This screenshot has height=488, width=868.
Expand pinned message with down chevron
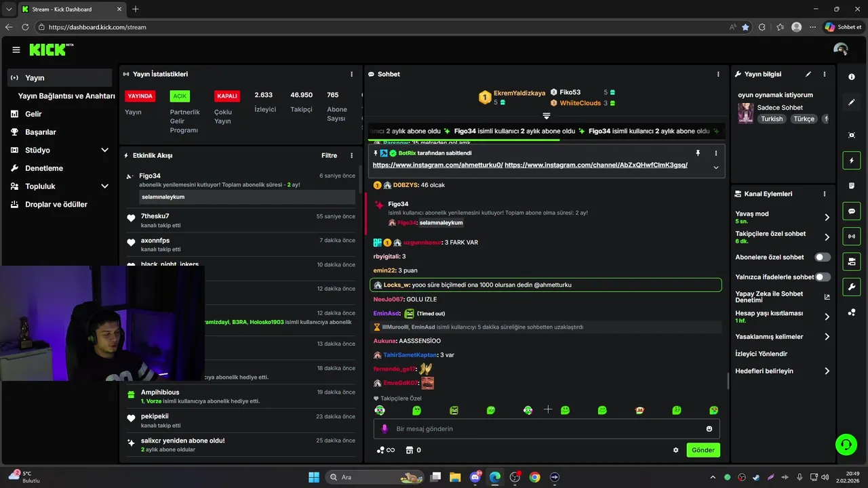(x=715, y=167)
